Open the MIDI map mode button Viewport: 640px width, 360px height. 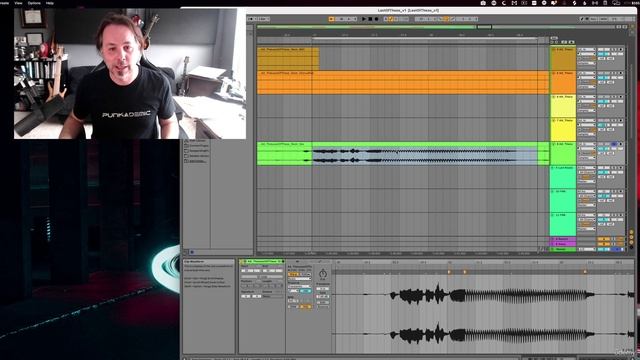click(x=604, y=19)
